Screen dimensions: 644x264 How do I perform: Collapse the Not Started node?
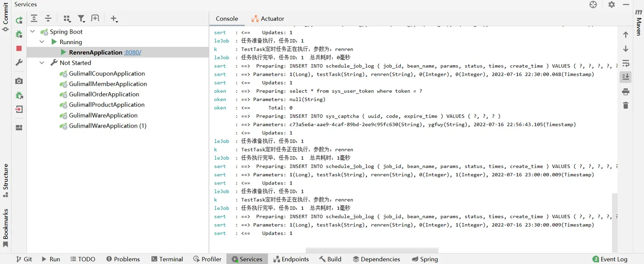coord(42,63)
